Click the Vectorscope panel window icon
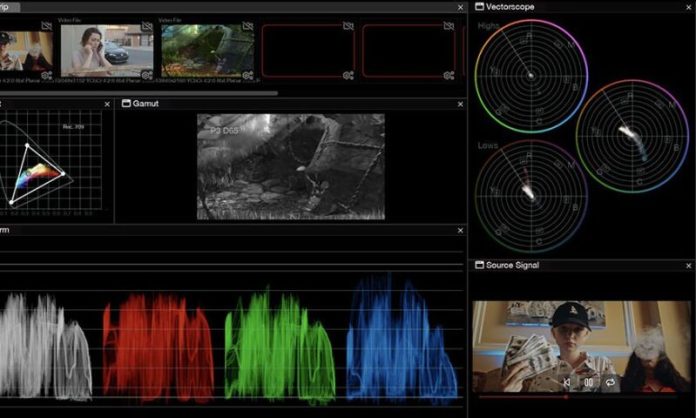 480,6
